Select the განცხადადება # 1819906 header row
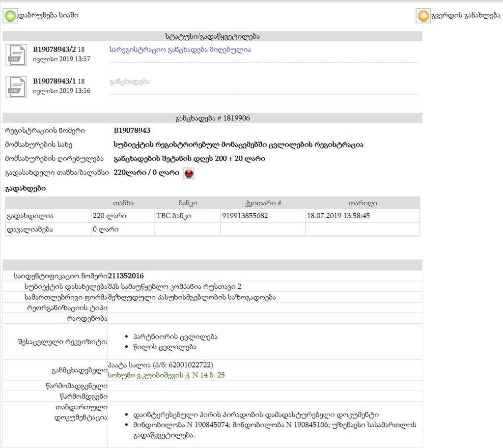The height and width of the screenshot is (448, 503). pyautogui.click(x=212, y=118)
